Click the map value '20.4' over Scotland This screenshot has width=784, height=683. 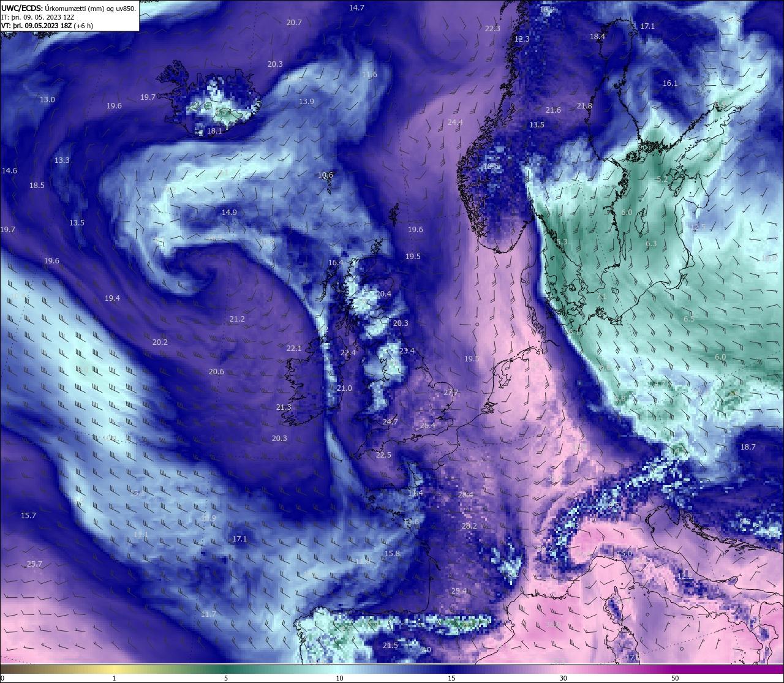(383, 294)
